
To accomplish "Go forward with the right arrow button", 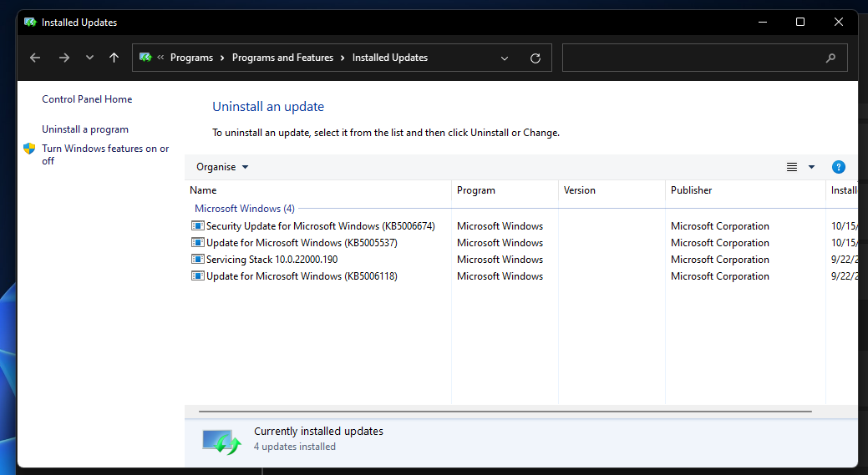I will coord(64,58).
